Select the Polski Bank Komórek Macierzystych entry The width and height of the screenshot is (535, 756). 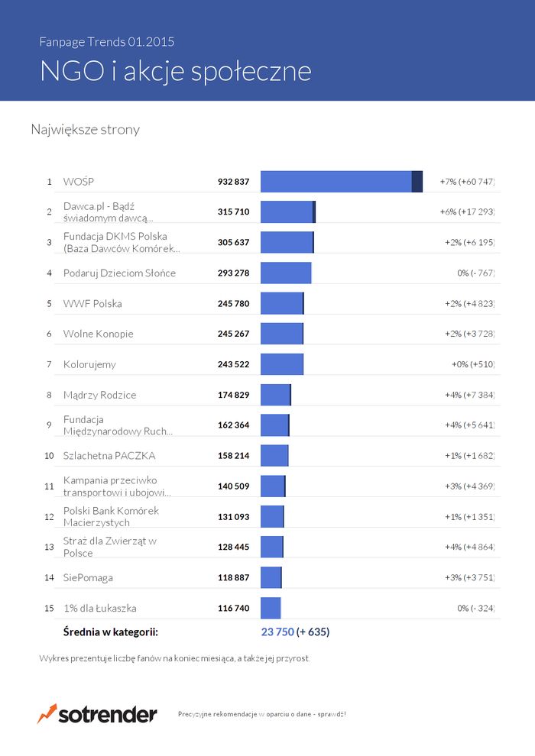tap(111, 516)
